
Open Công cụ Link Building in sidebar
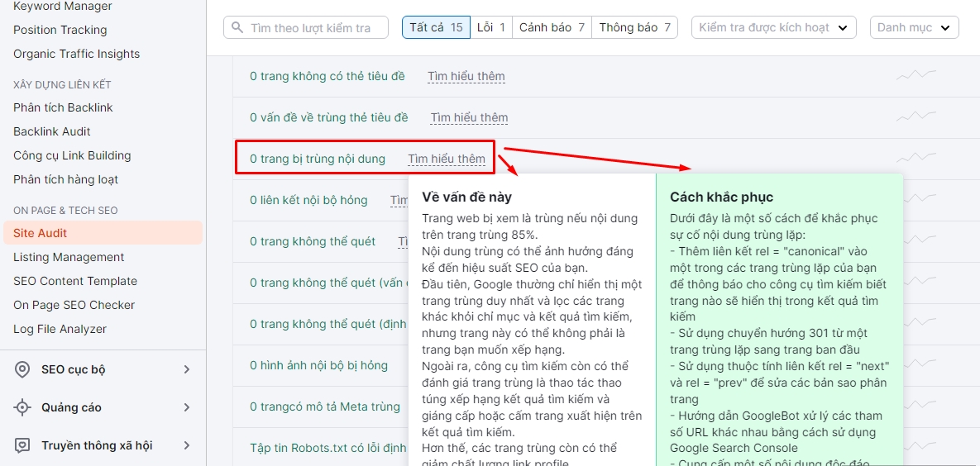[x=72, y=155]
